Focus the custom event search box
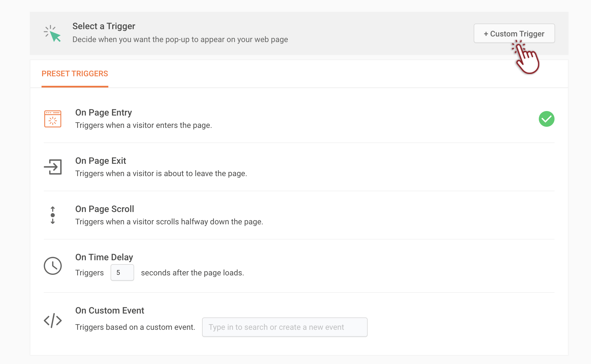591x364 pixels. tap(285, 327)
